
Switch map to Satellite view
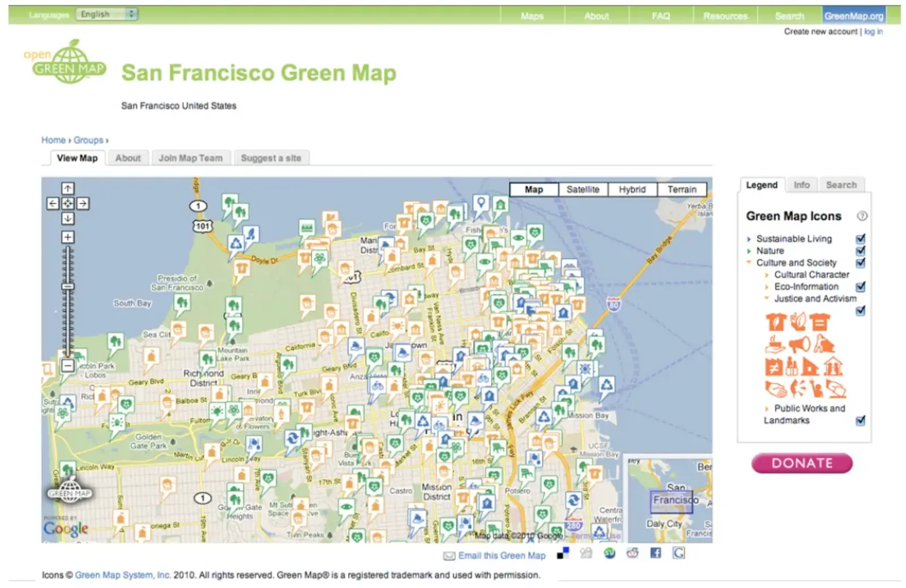click(583, 190)
